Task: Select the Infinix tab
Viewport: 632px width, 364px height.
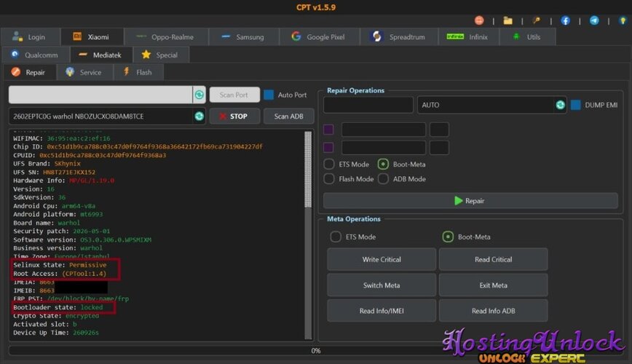Action: point(469,36)
